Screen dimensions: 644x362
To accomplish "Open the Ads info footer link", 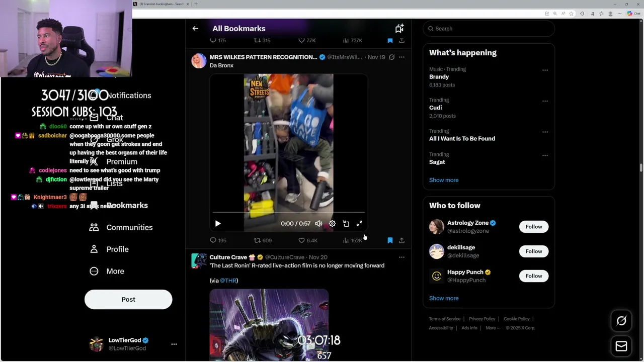I will 469,328.
